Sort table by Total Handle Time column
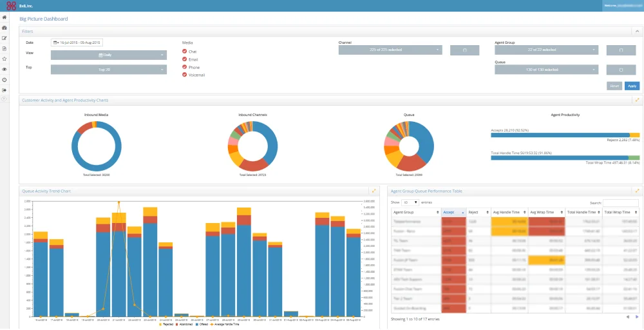 pyautogui.click(x=583, y=213)
